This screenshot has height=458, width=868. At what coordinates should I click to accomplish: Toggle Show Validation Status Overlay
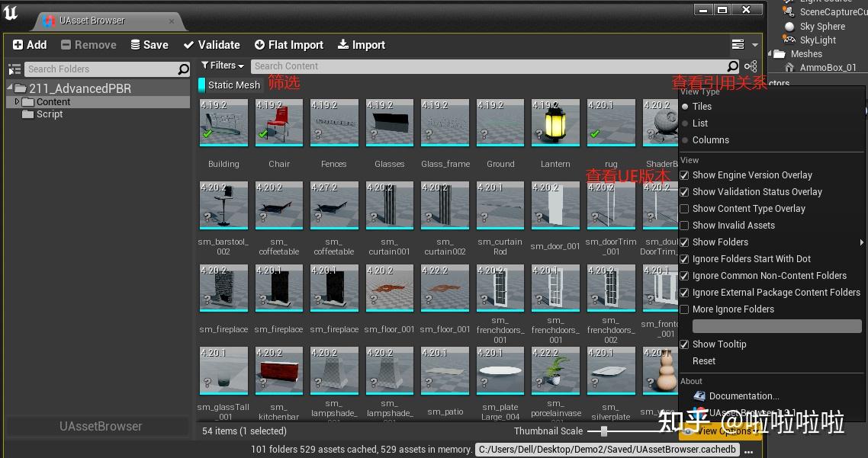pyautogui.click(x=685, y=192)
